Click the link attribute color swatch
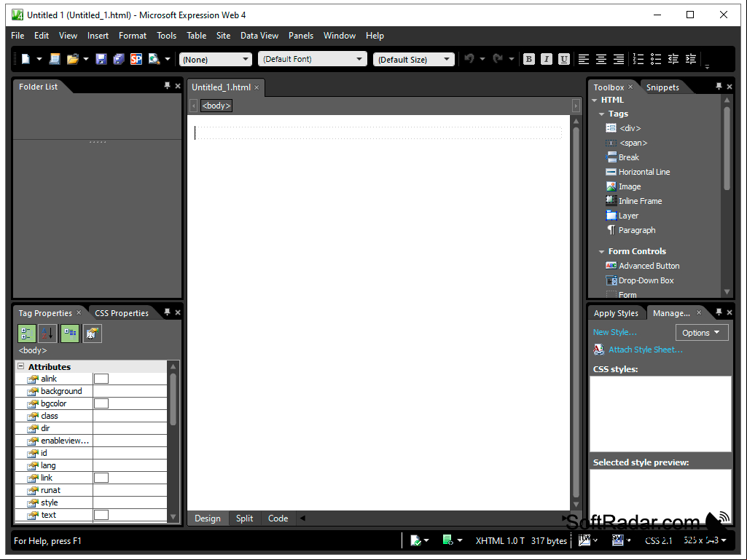Screen dimensions: 747x560 tap(101, 478)
